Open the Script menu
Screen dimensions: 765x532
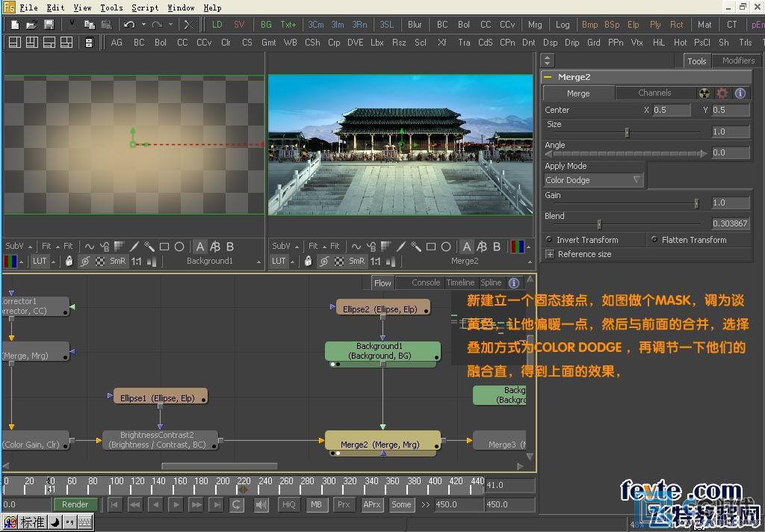tap(145, 7)
